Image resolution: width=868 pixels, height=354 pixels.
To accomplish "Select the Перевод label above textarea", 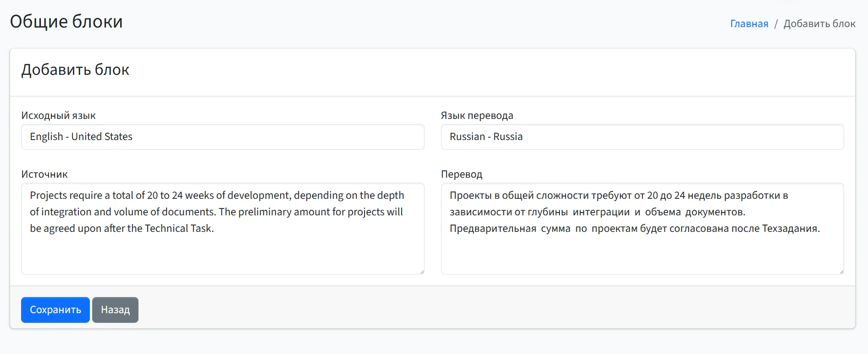I will pos(461,174).
